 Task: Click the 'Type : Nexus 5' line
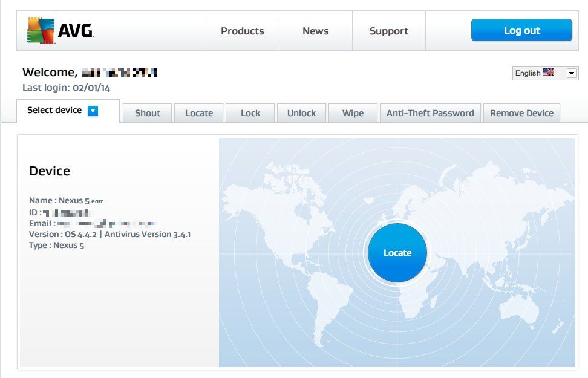[57, 246]
